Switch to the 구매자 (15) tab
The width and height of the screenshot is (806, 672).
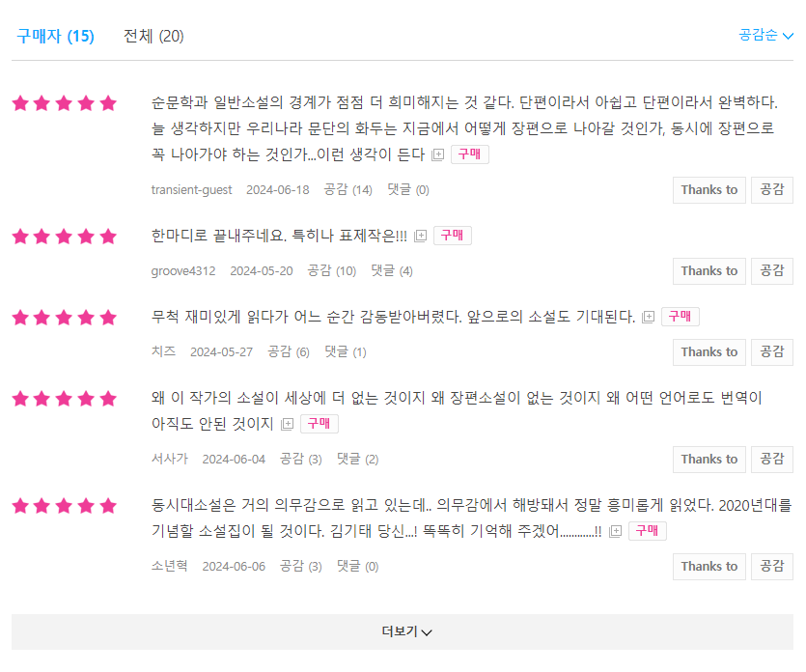pyautogui.click(x=56, y=36)
